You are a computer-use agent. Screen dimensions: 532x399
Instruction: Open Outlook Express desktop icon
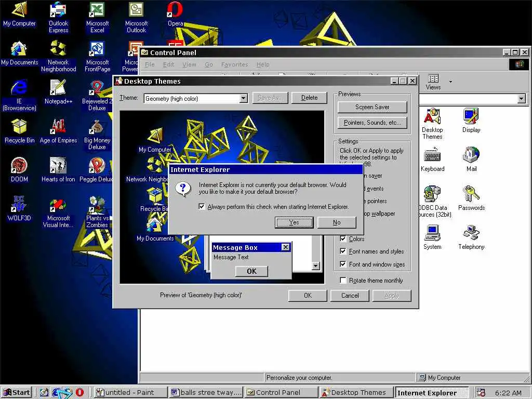click(58, 17)
